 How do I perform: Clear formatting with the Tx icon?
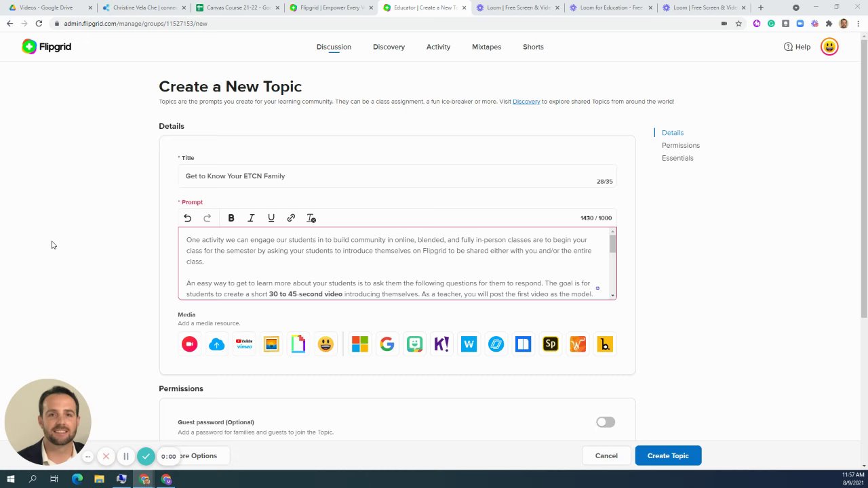(x=311, y=218)
